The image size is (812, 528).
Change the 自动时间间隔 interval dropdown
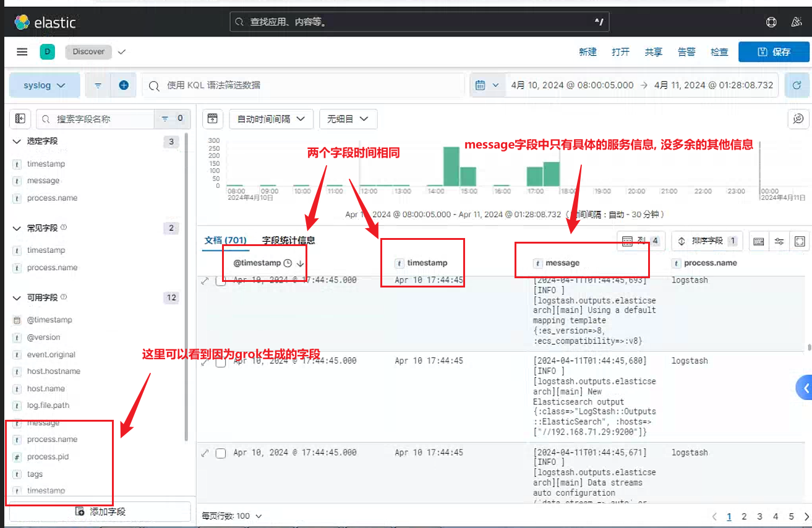(271, 119)
